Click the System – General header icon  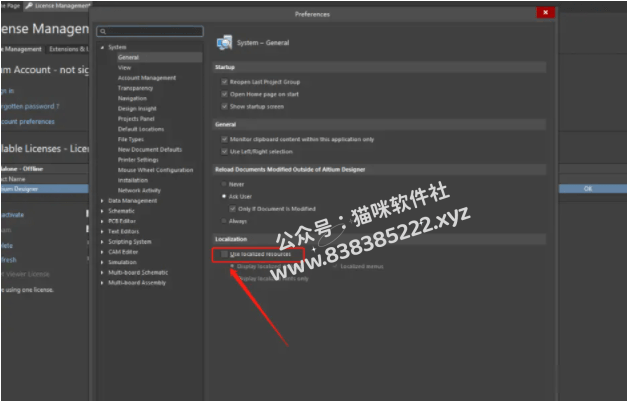224,42
